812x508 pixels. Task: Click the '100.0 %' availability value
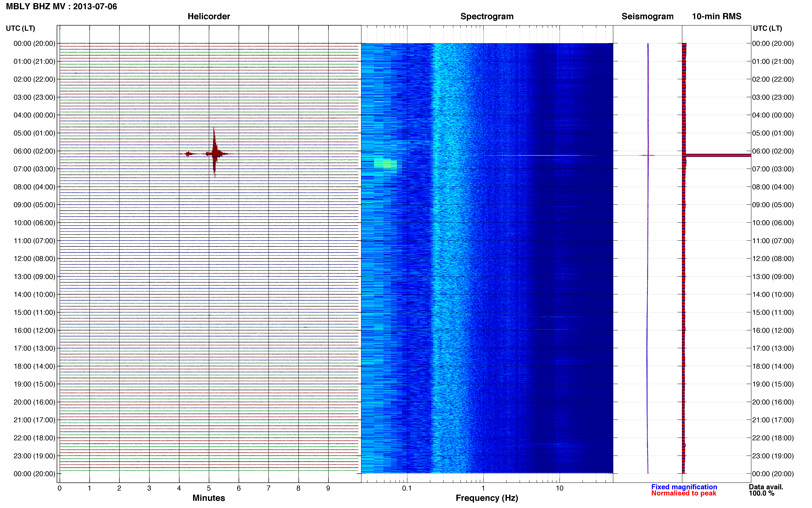761,493
